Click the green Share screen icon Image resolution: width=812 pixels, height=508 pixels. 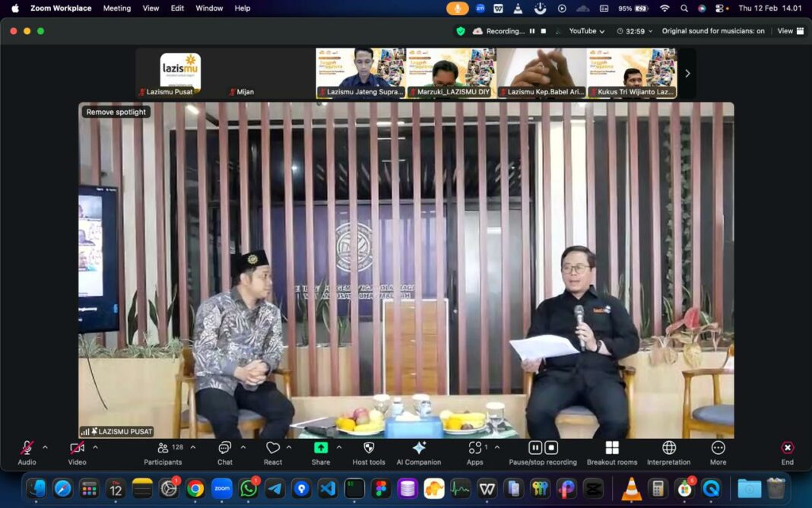pyautogui.click(x=321, y=448)
